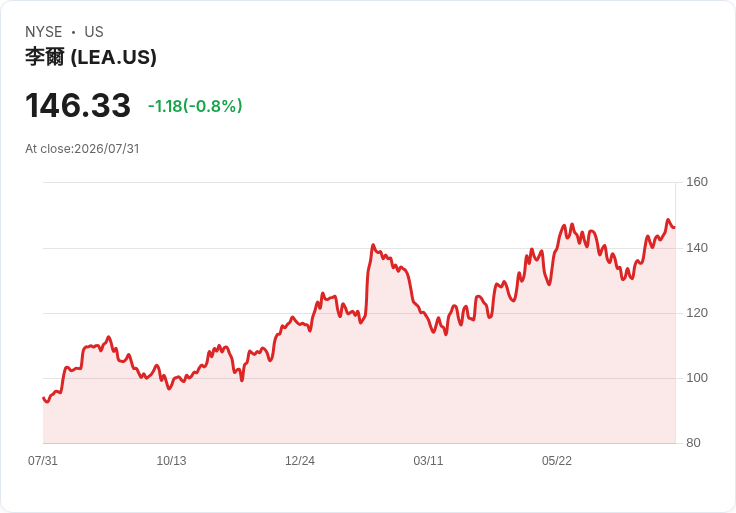
Task: Click the bullet separator between NYSE and US
Action: [73, 32]
